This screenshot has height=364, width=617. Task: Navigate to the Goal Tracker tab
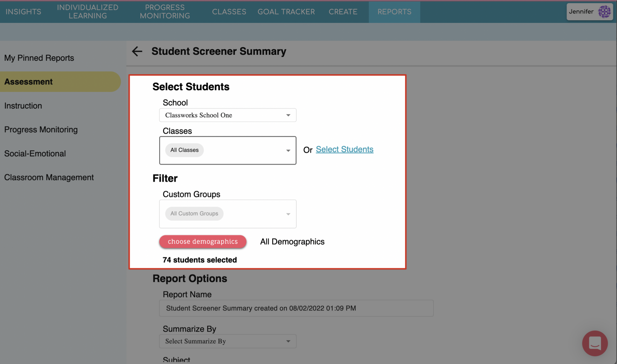[286, 12]
